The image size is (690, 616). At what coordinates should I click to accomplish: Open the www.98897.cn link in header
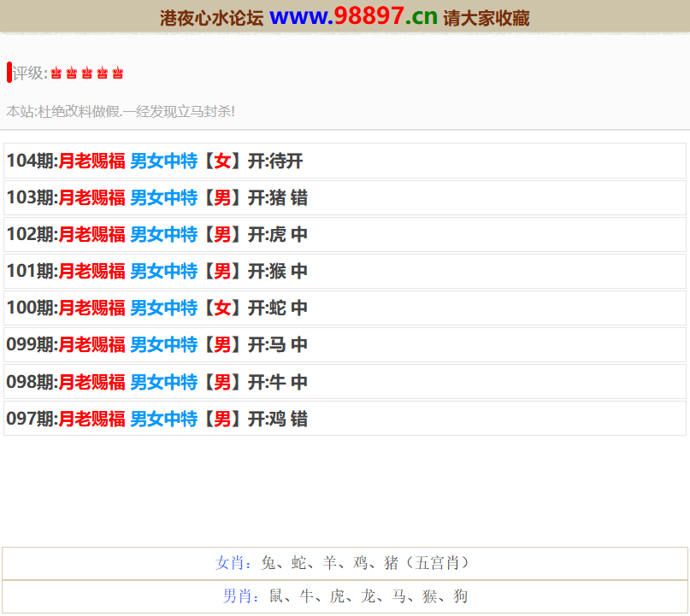point(353,16)
